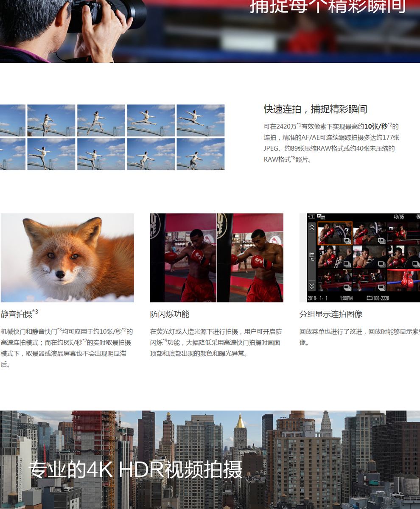The image size is (420, 509).
Task: Click the 防闪烁功能 heading
Action: pyautogui.click(x=170, y=314)
